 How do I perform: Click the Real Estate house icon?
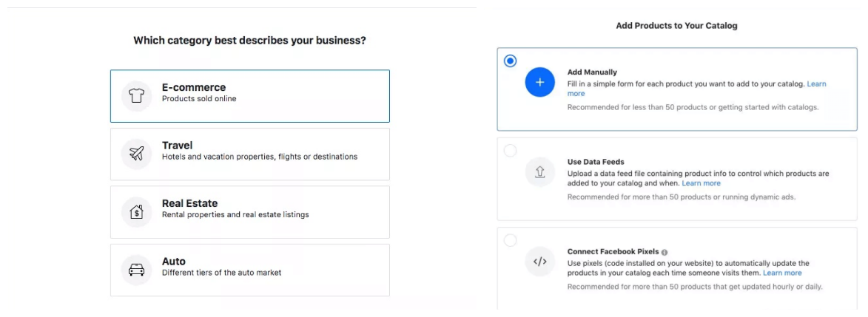[x=136, y=212]
